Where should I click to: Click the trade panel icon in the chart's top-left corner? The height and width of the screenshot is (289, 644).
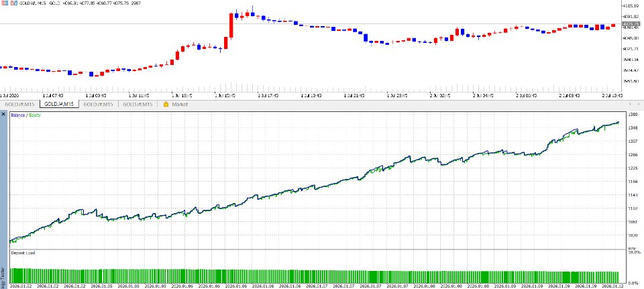click(5, 3)
